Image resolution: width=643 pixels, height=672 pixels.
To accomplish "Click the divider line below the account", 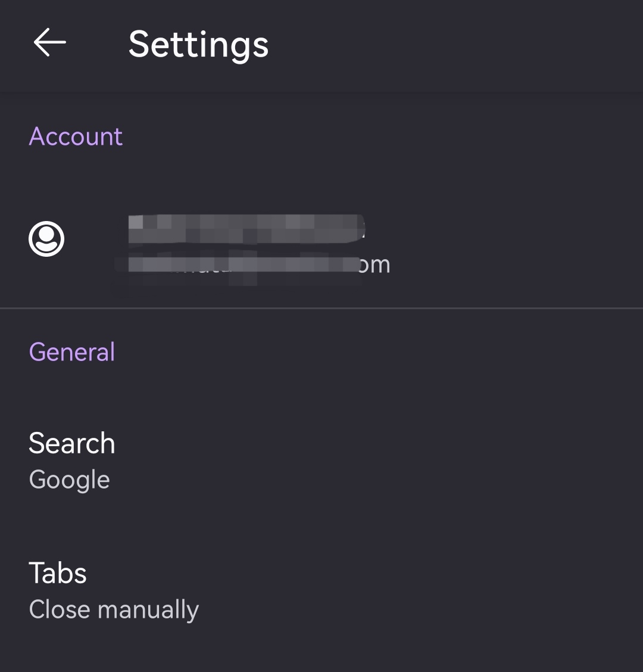I will click(321, 308).
